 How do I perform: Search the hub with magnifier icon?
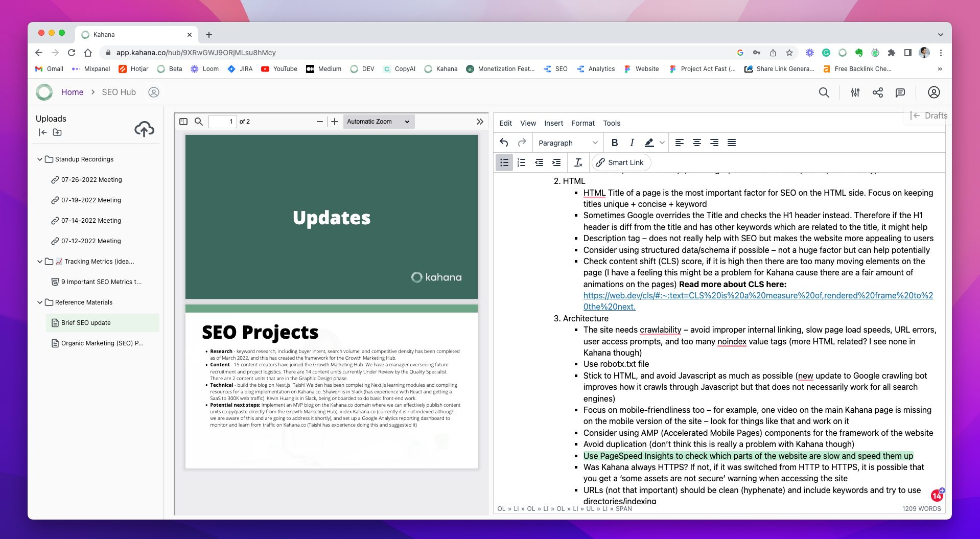824,92
